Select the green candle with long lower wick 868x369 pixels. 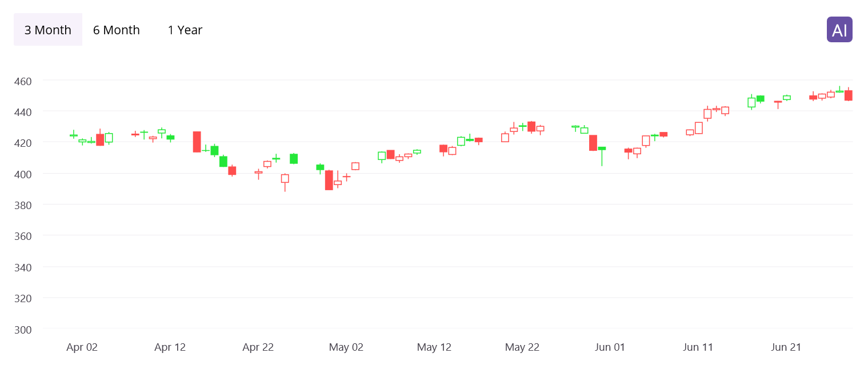click(x=602, y=149)
